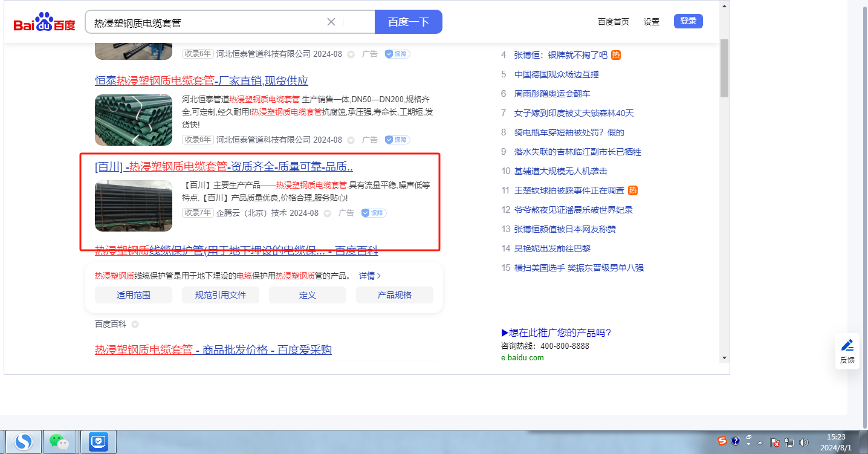
Task: Open WeChat from the taskbar
Action: (59, 442)
